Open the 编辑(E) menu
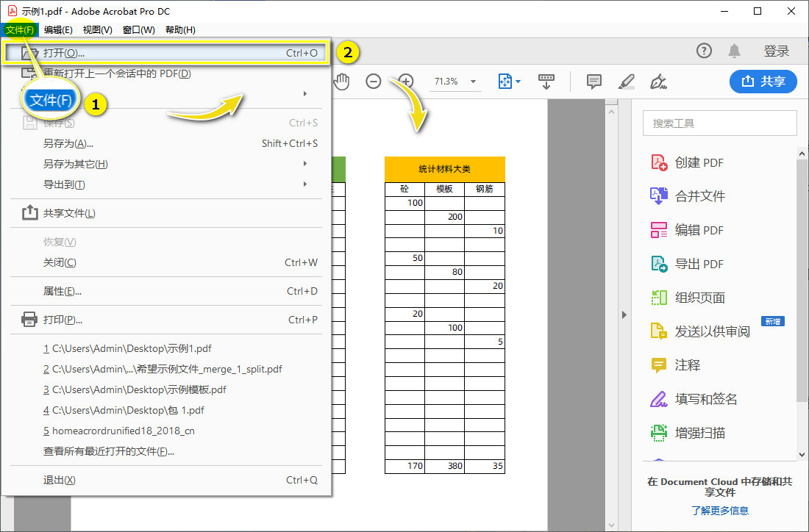Image resolution: width=809 pixels, height=532 pixels. pyautogui.click(x=58, y=30)
